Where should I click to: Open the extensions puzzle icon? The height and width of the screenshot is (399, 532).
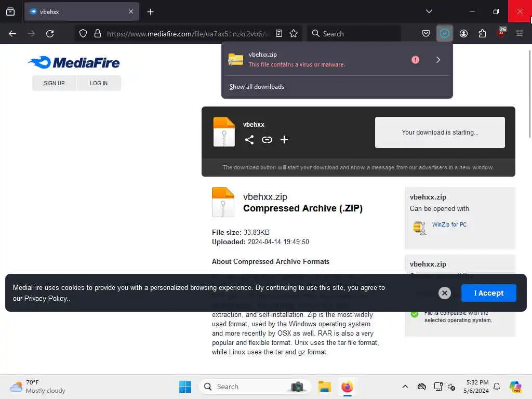[x=482, y=34]
